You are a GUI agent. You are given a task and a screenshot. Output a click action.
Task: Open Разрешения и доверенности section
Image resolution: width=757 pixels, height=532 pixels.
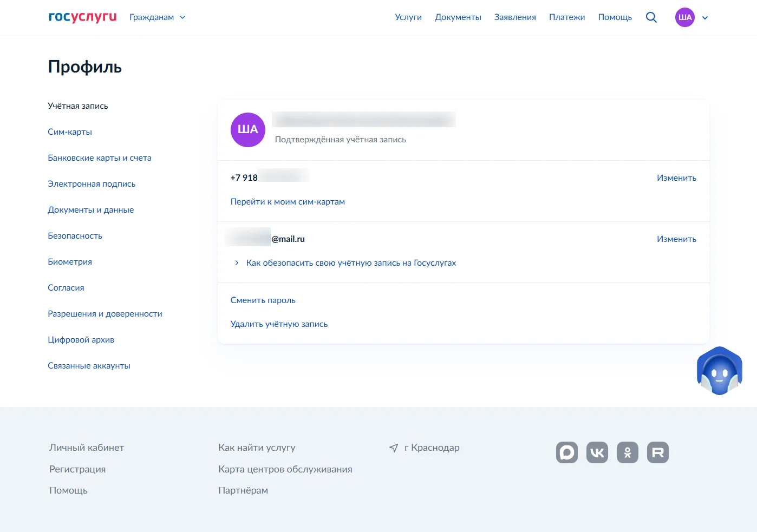(x=105, y=314)
